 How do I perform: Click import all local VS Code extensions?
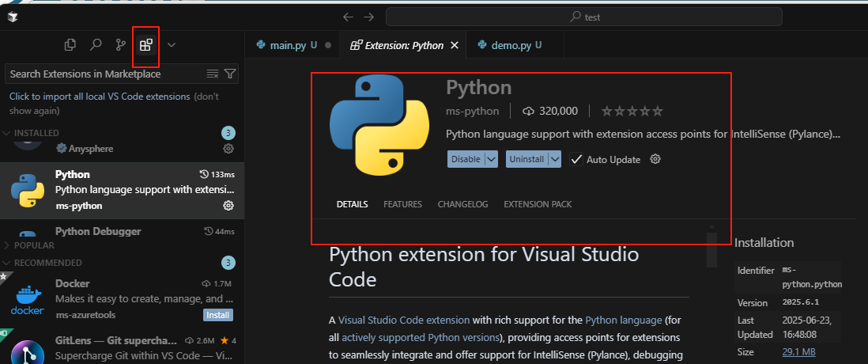click(100, 97)
